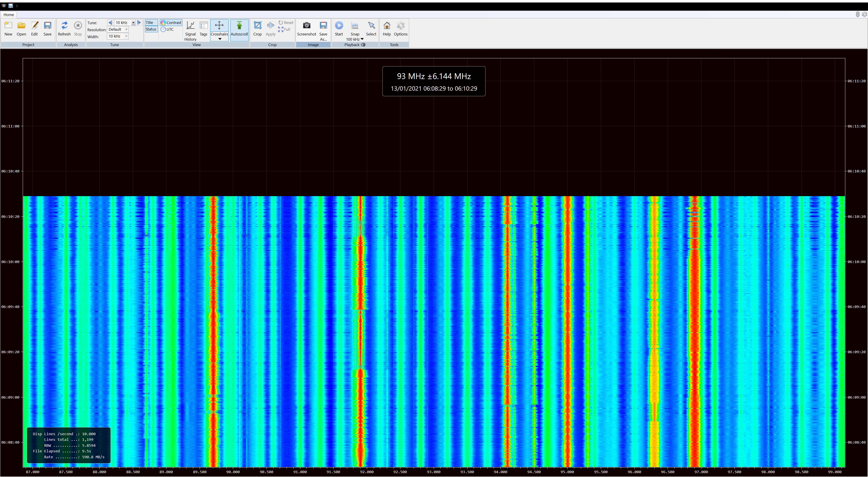This screenshot has height=477, width=868.
Task: Start playback with the Start icon
Action: (339, 26)
